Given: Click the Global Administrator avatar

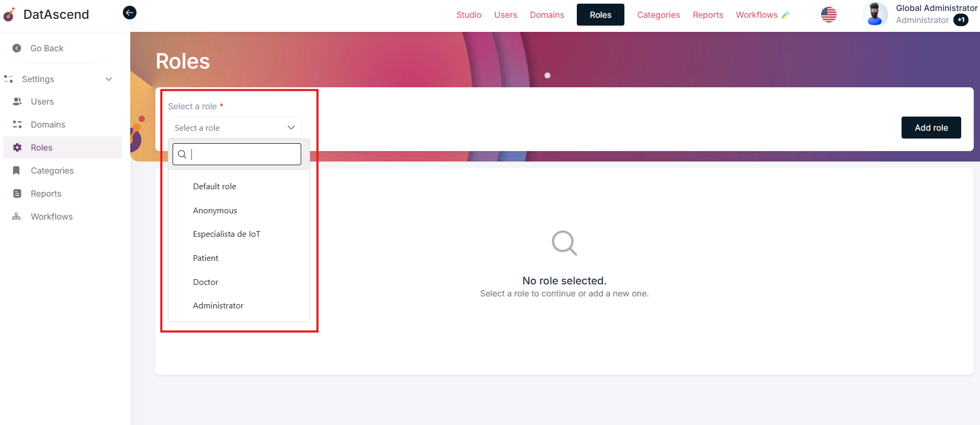Looking at the screenshot, I should [874, 14].
